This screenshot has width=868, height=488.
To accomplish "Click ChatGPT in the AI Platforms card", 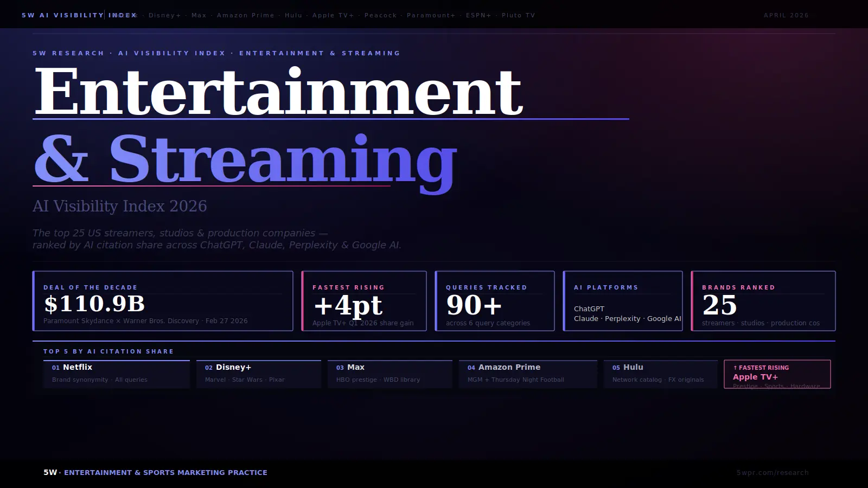I will pyautogui.click(x=589, y=309).
